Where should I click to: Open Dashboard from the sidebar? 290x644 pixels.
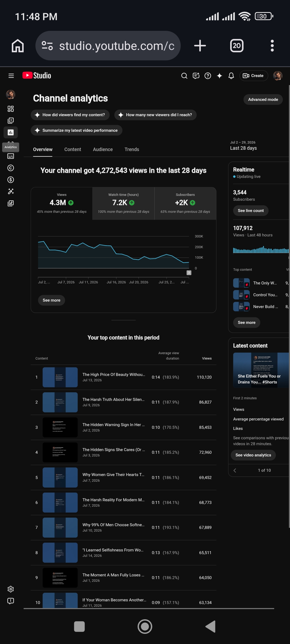(10, 109)
